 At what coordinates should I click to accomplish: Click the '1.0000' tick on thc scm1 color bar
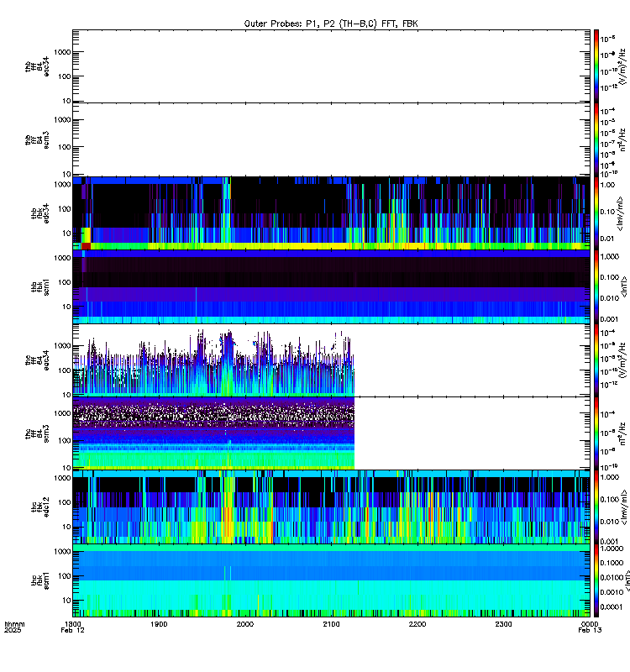click(612, 549)
